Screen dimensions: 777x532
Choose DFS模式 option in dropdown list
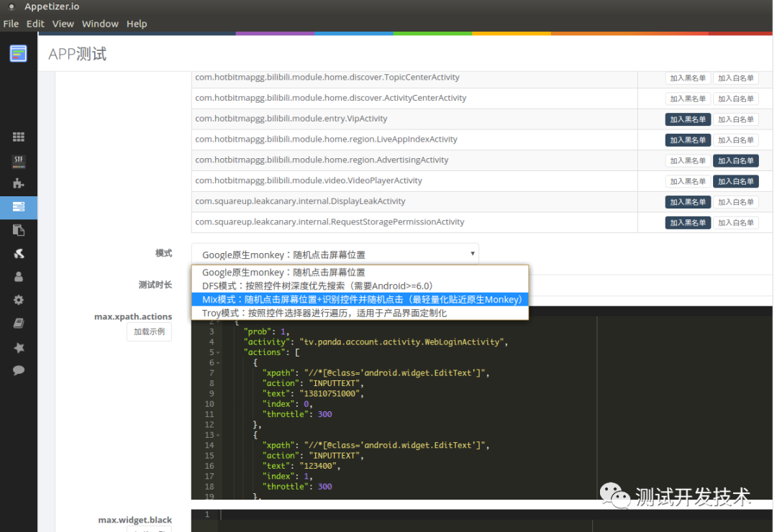360,286
